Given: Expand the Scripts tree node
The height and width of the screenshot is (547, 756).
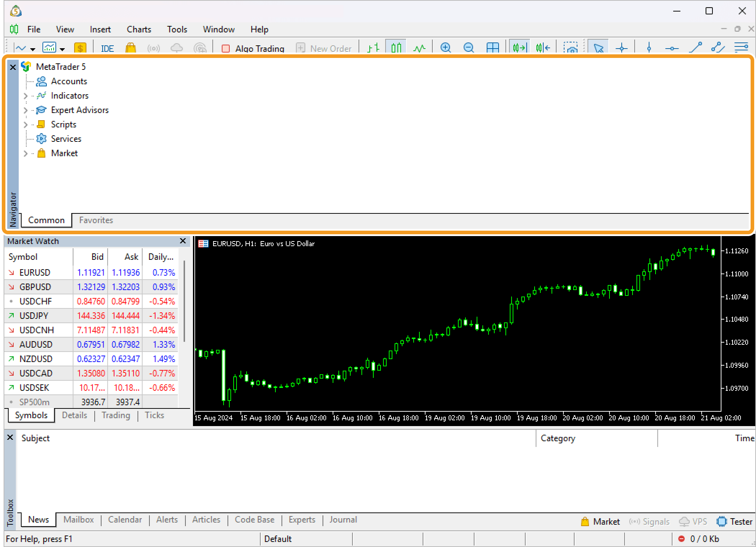Looking at the screenshot, I should pos(26,125).
